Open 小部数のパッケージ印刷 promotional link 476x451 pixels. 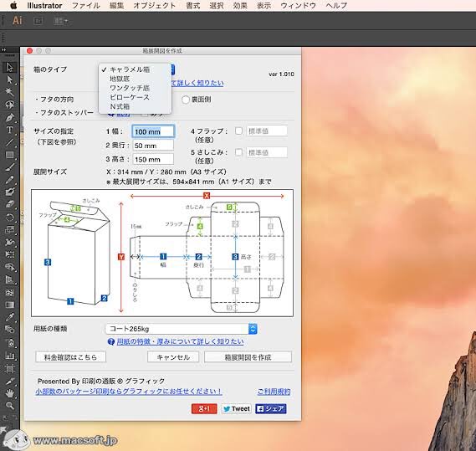tap(128, 392)
